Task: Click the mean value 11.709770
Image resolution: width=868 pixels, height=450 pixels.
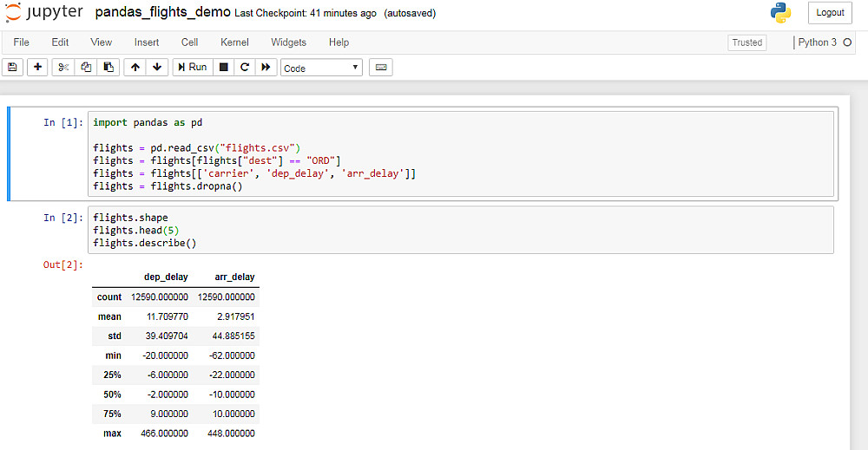Action: 168,316
